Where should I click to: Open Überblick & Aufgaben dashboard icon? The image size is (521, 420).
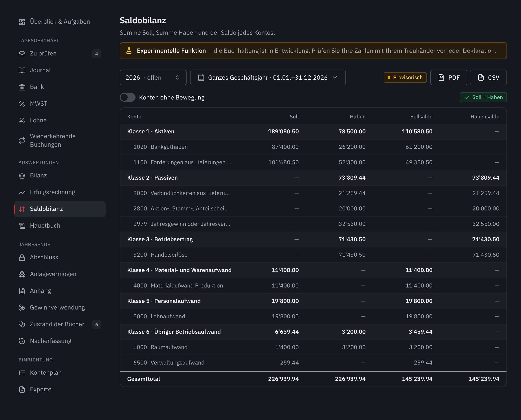[22, 22]
